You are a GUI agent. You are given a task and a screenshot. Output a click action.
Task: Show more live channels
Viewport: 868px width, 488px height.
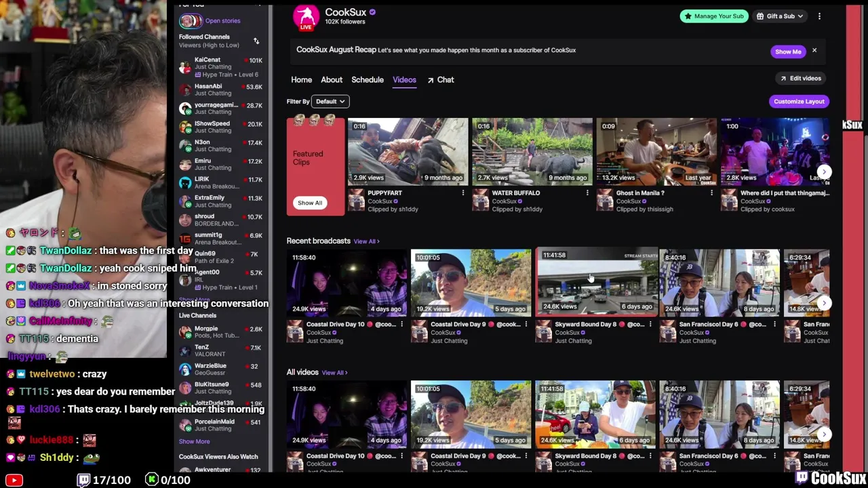pos(194,441)
